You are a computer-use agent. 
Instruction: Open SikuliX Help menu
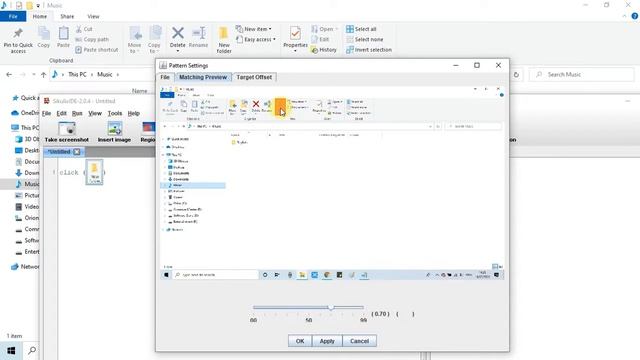(x=133, y=113)
